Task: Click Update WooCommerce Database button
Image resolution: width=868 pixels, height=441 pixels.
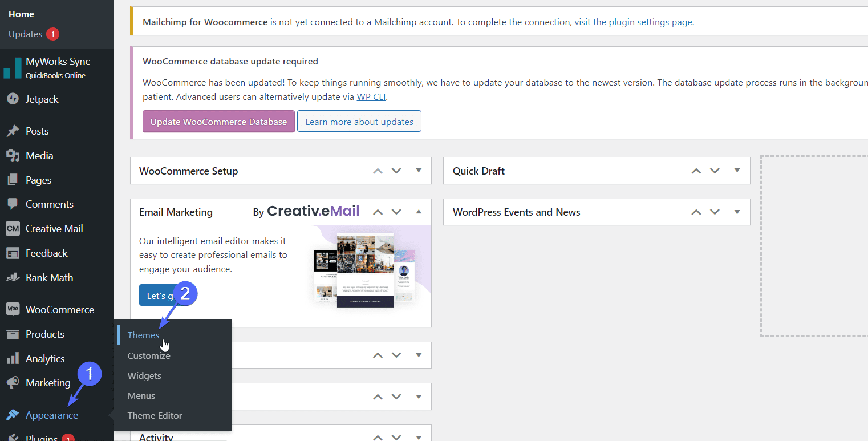Action: (218, 122)
